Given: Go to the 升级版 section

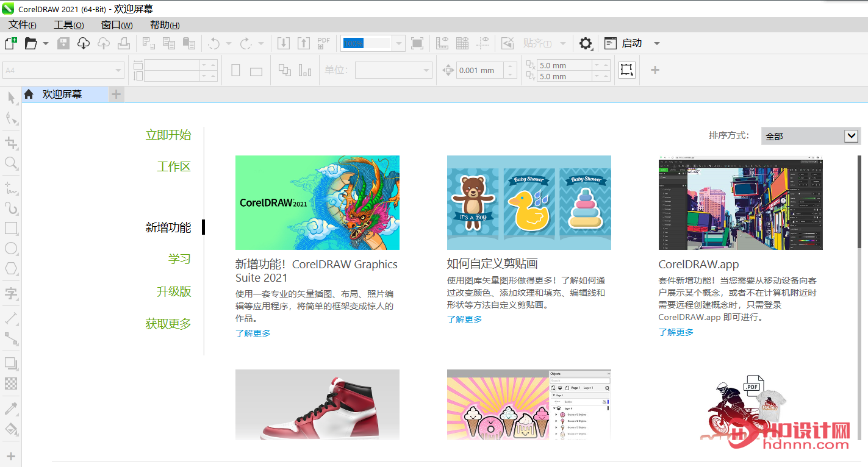Looking at the screenshot, I should point(174,291).
